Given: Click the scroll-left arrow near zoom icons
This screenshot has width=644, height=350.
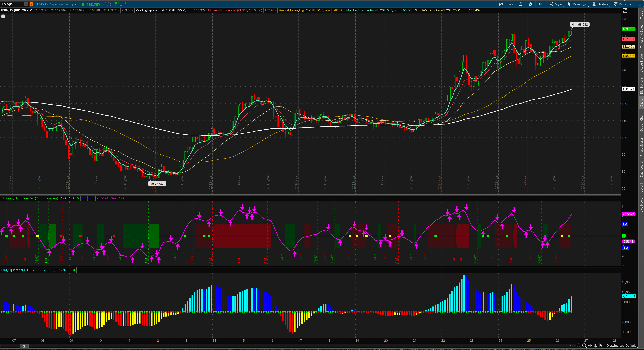Looking at the screenshot, I should [x=570, y=346].
